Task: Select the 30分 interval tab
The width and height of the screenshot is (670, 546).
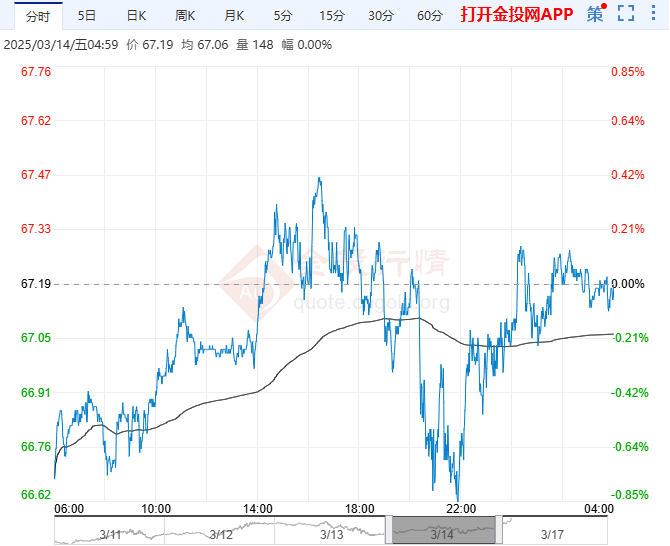Action: tap(380, 15)
